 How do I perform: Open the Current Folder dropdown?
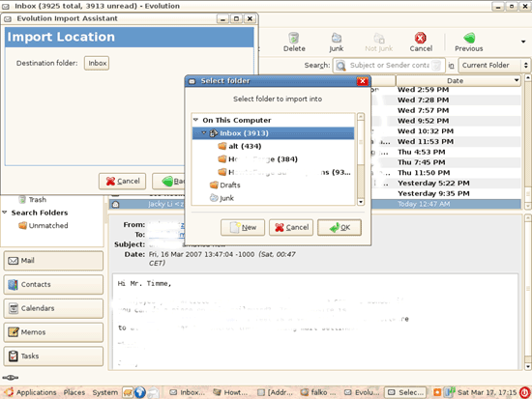tap(494, 65)
